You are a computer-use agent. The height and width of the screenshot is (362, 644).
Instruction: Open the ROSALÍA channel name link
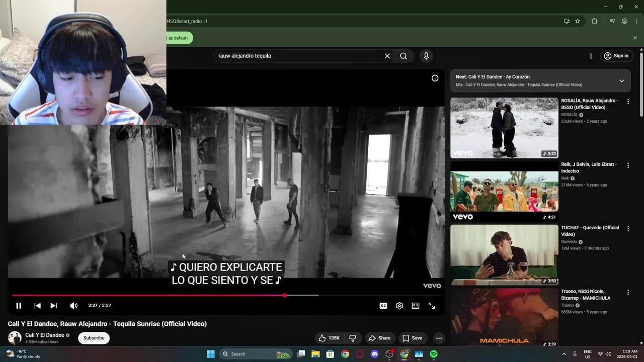tap(570, 115)
